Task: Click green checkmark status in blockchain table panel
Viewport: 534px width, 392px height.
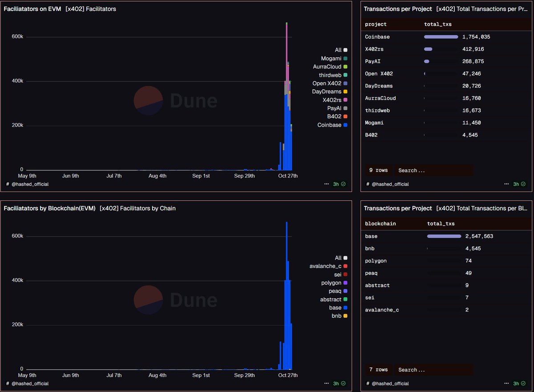Action: tap(523, 383)
